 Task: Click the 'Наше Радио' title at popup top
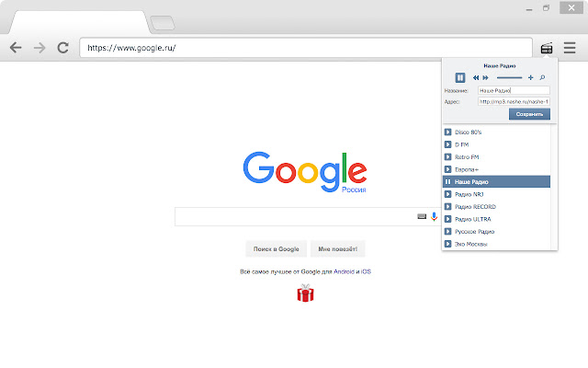(x=500, y=65)
